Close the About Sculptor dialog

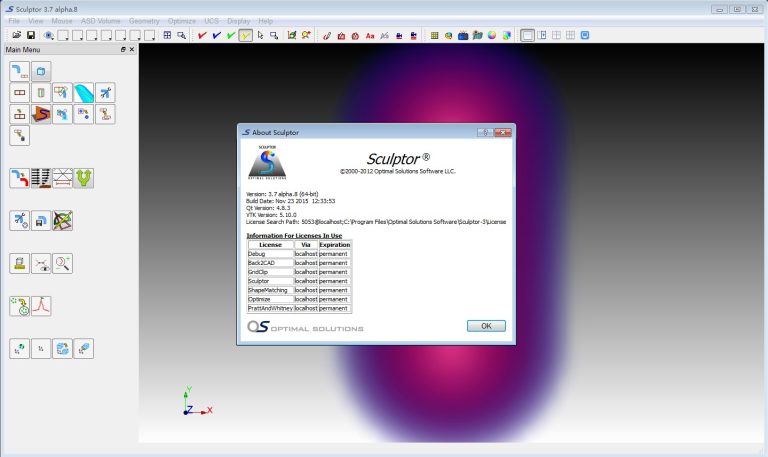(x=503, y=132)
